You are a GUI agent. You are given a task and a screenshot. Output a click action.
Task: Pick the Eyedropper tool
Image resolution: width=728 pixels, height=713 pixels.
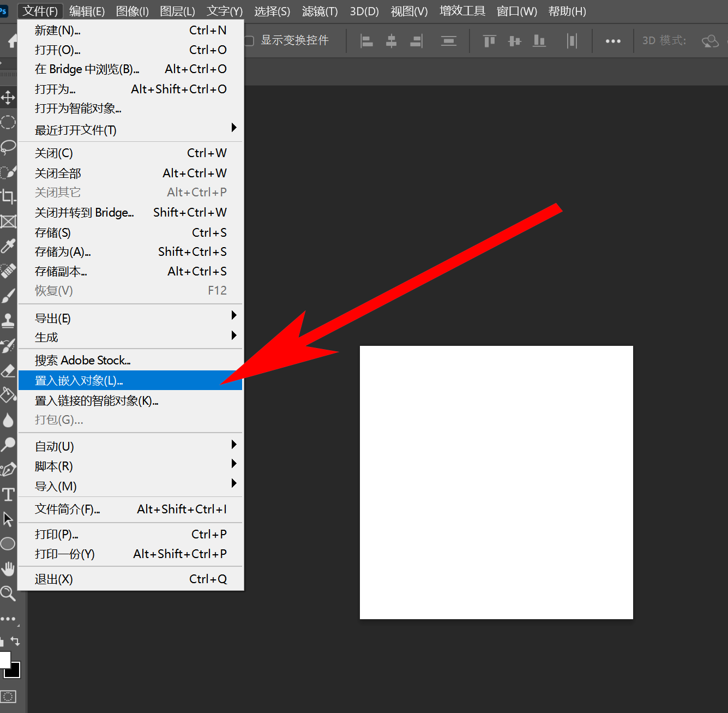click(8, 246)
